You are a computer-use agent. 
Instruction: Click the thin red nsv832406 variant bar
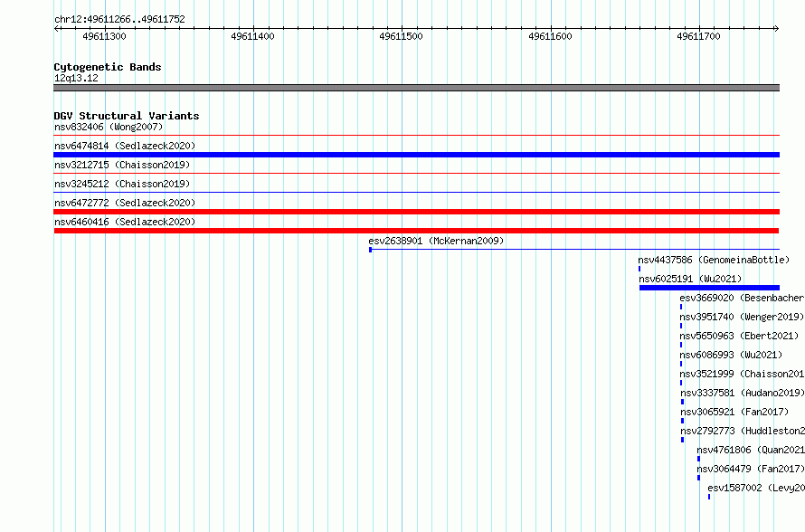click(x=416, y=136)
